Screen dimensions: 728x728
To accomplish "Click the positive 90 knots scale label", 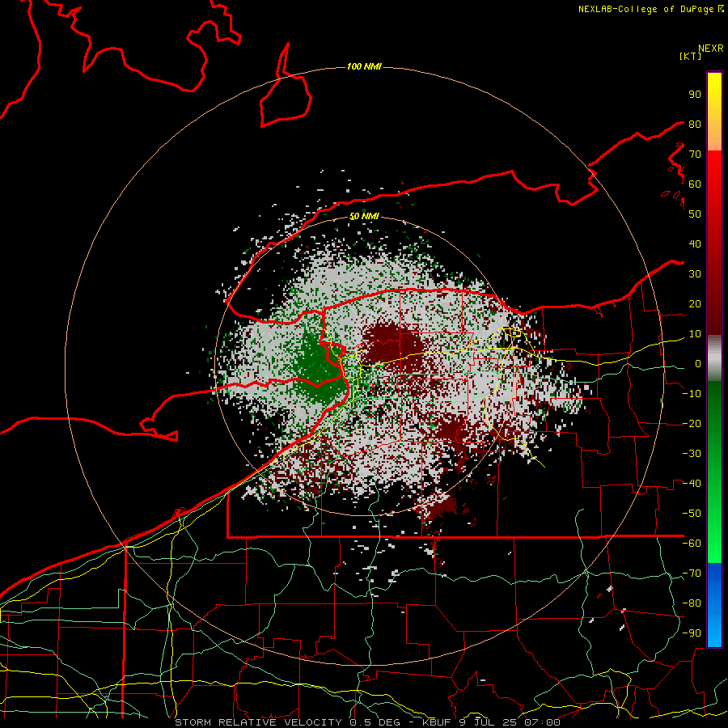I will 695,95.
